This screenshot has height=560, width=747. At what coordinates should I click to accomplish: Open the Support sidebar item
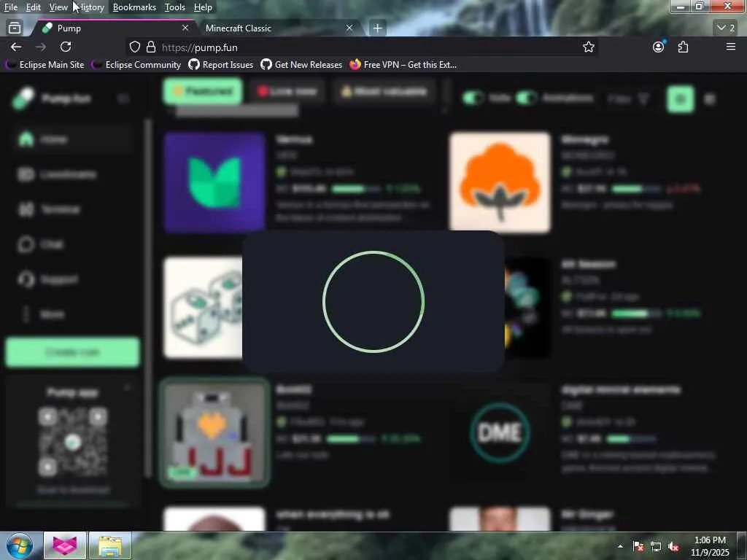(71, 279)
